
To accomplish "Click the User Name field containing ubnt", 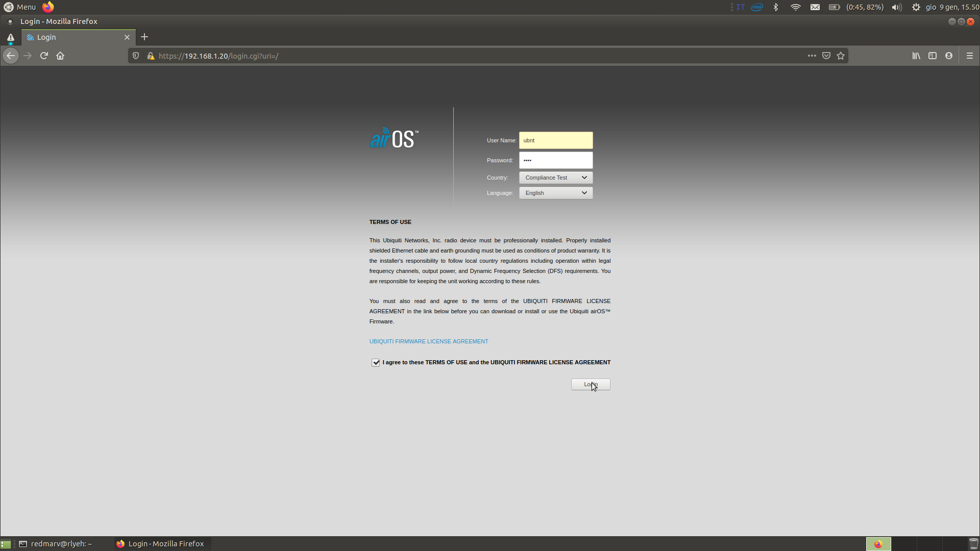I will click(556, 140).
